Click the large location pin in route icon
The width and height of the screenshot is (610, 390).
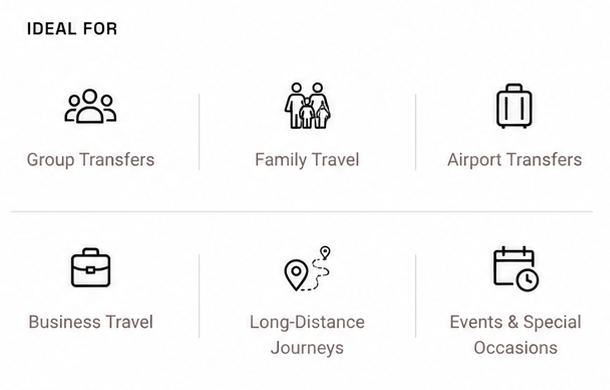[296, 275]
